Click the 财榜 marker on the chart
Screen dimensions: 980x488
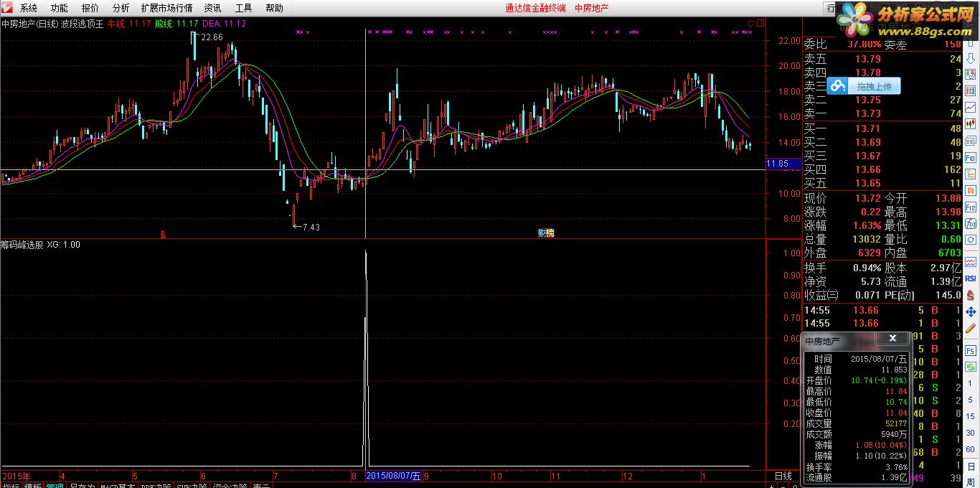tap(546, 233)
